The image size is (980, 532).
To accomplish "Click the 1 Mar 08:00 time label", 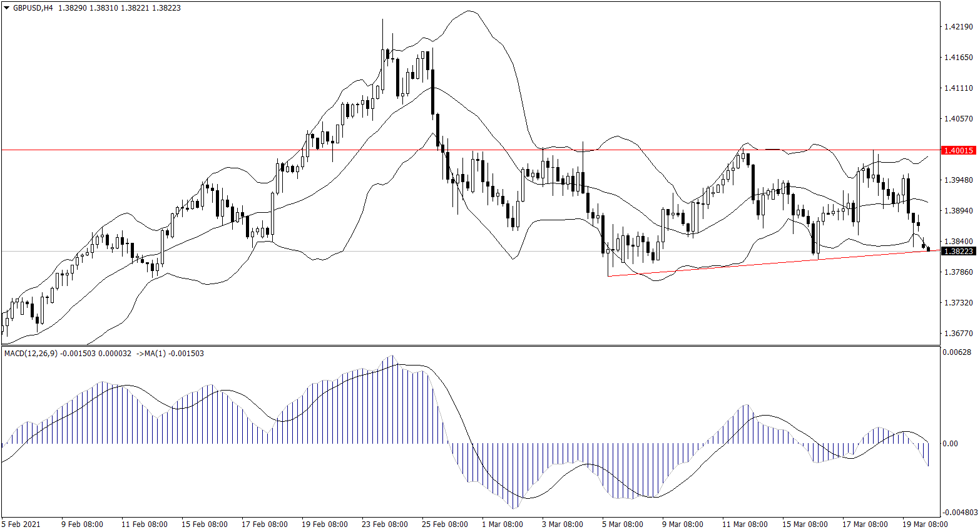I will 502,524.
